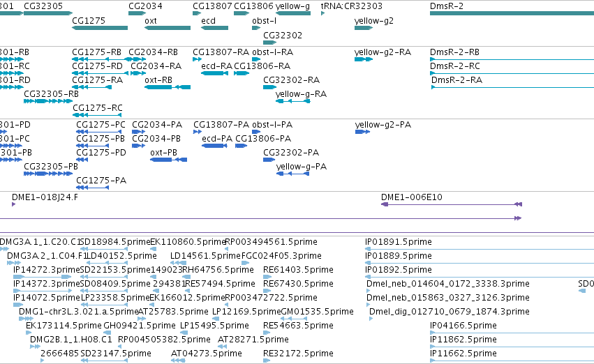Click the CG2034 gene label
This screenshot has width=594, height=364.
point(145,6)
